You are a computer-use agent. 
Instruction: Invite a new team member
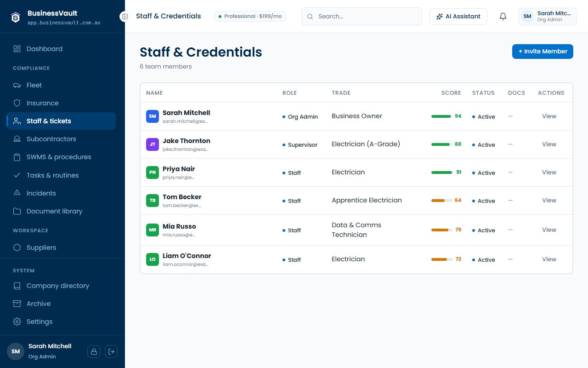[543, 52]
